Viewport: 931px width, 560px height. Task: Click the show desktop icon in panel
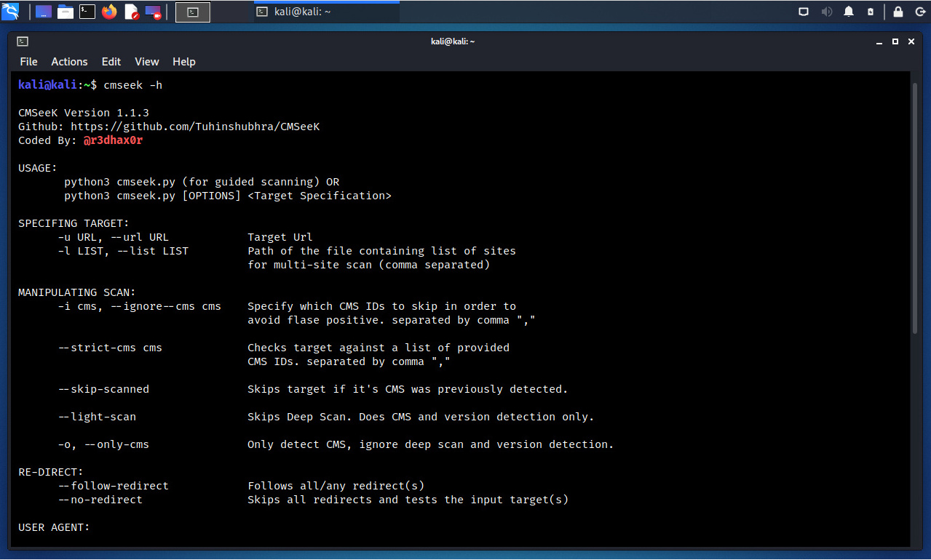click(44, 12)
